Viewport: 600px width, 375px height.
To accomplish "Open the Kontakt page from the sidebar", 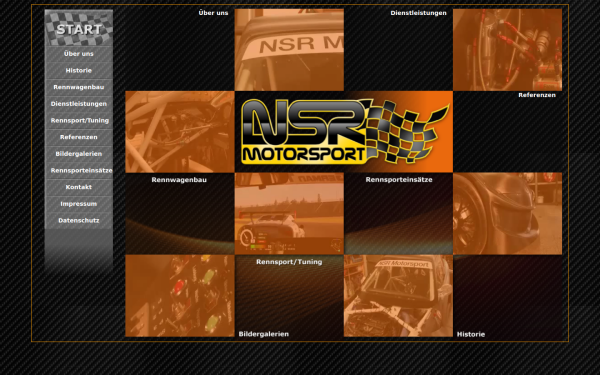I will point(79,187).
